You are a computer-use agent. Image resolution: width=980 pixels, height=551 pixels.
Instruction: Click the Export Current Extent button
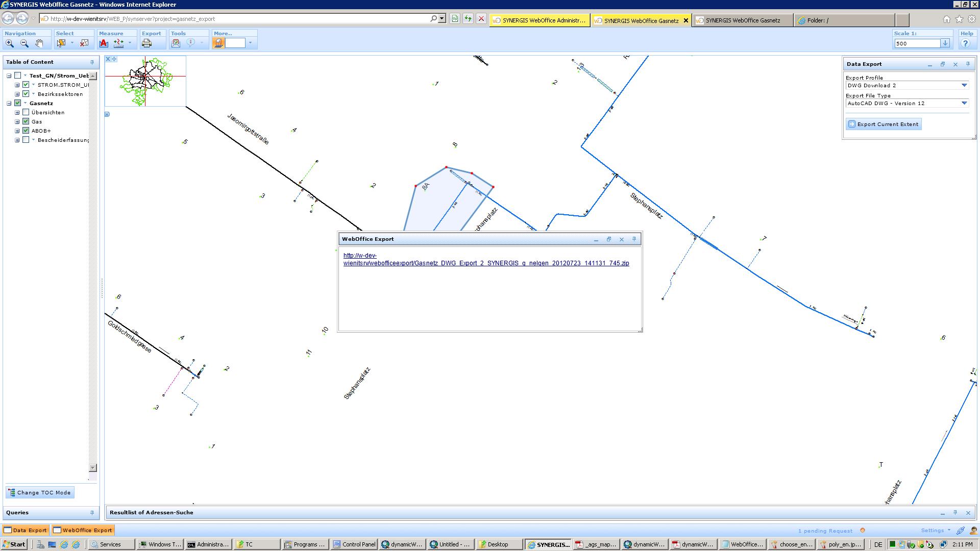pyautogui.click(x=884, y=124)
